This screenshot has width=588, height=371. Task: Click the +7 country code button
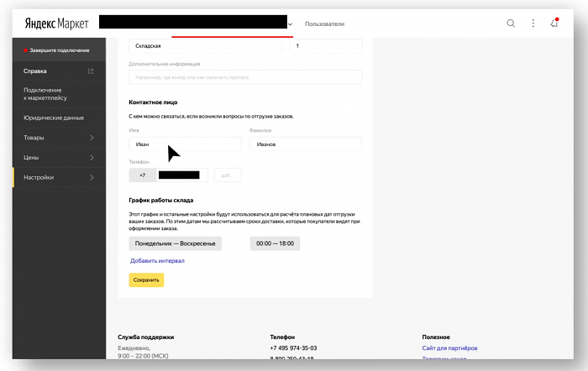[143, 175]
